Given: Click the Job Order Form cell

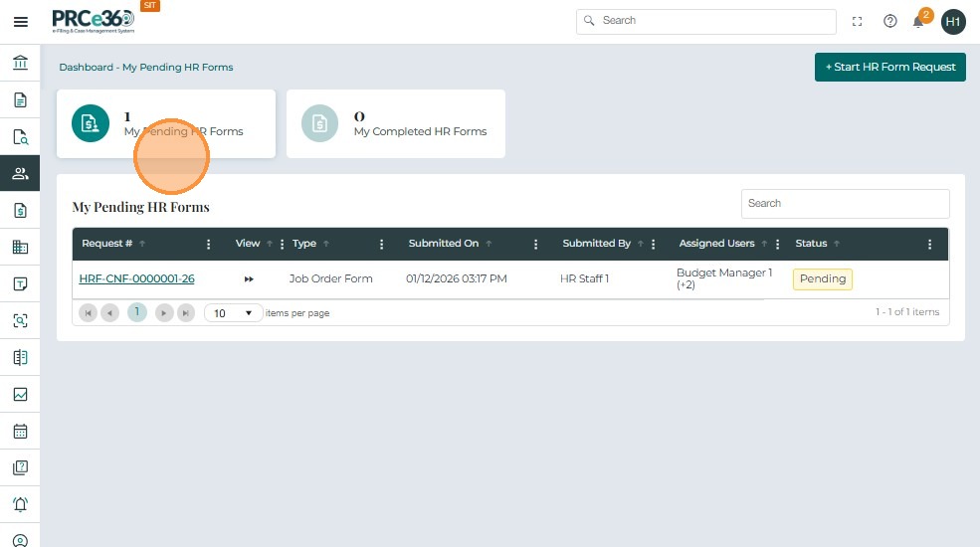Looking at the screenshot, I should coord(330,278).
